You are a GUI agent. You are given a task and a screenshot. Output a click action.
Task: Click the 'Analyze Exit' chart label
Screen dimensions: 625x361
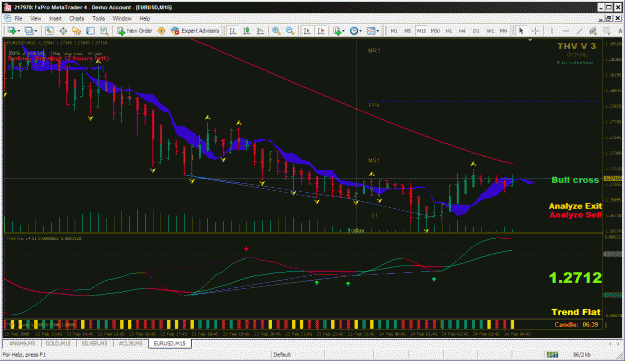[575, 206]
